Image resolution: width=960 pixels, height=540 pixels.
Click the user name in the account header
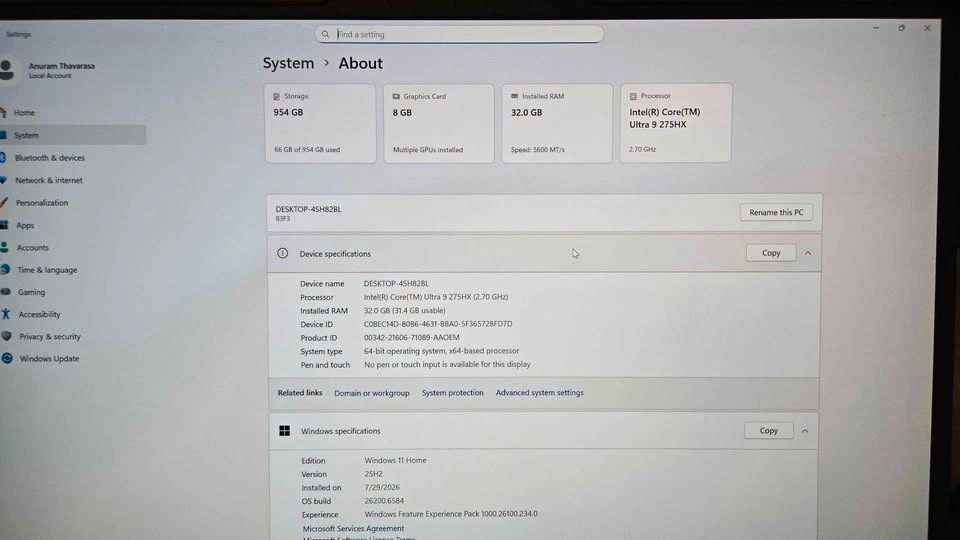[62, 66]
